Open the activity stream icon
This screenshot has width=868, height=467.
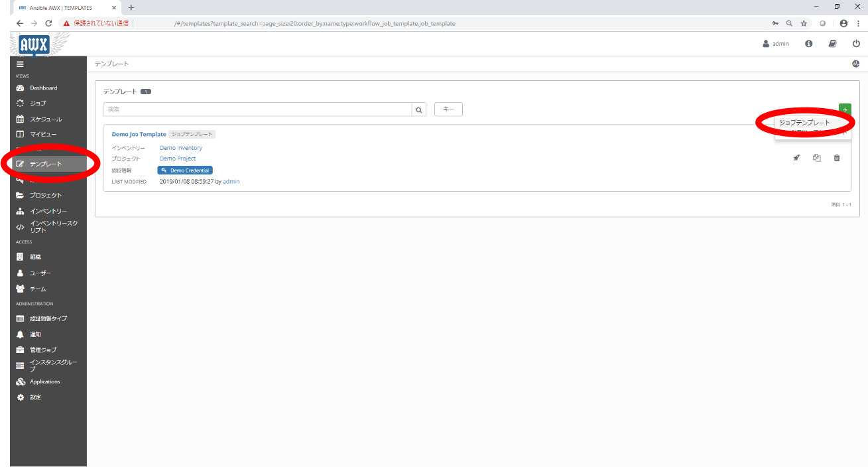pos(855,64)
